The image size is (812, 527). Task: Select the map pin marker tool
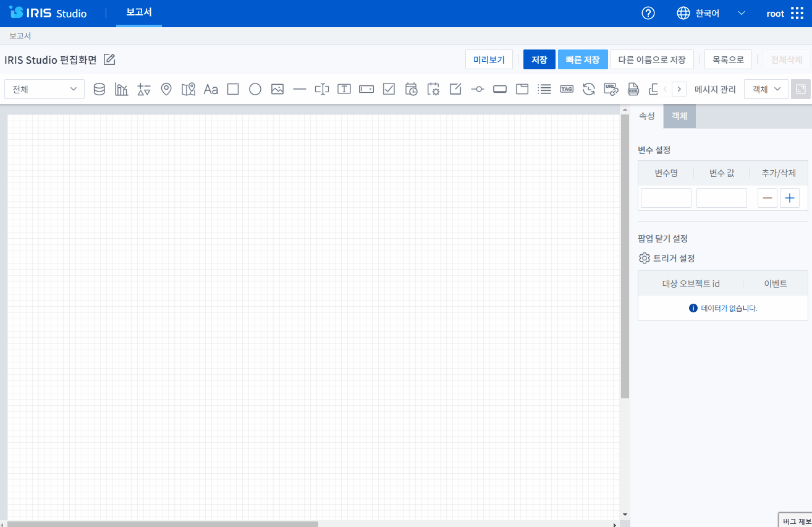coord(166,89)
